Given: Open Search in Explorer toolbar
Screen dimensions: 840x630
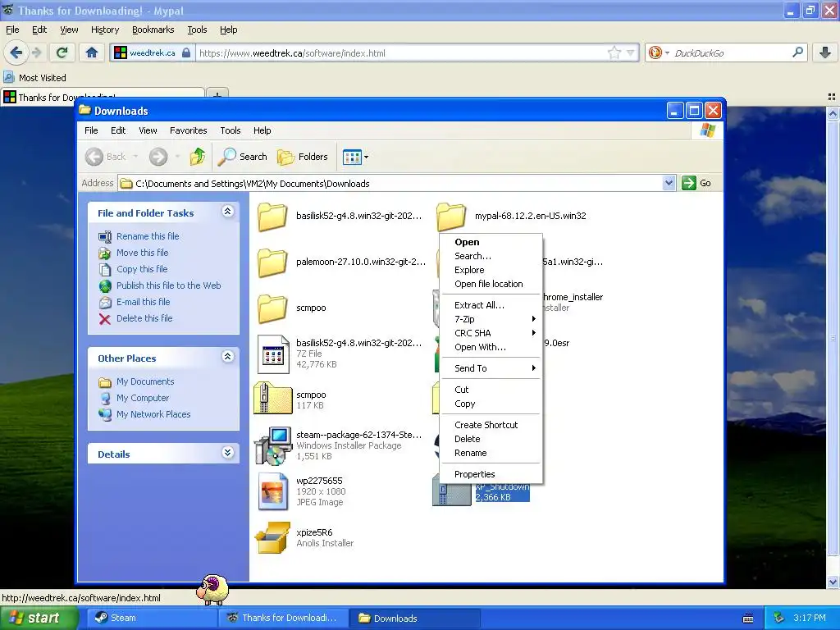Looking at the screenshot, I should click(x=243, y=157).
